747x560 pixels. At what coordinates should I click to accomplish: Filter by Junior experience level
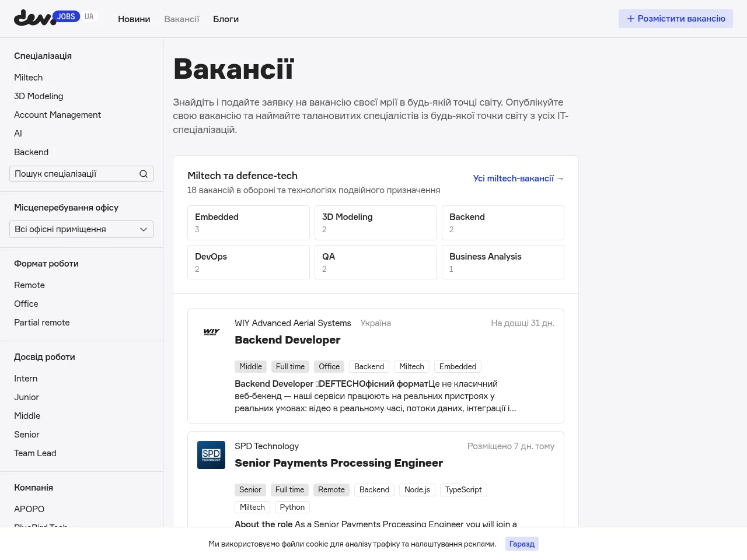click(x=26, y=397)
